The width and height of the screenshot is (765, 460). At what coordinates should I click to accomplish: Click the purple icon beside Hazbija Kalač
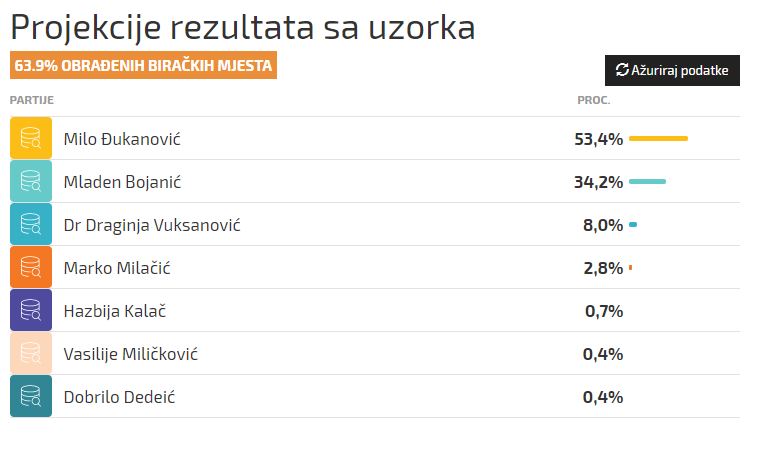pyautogui.click(x=31, y=310)
